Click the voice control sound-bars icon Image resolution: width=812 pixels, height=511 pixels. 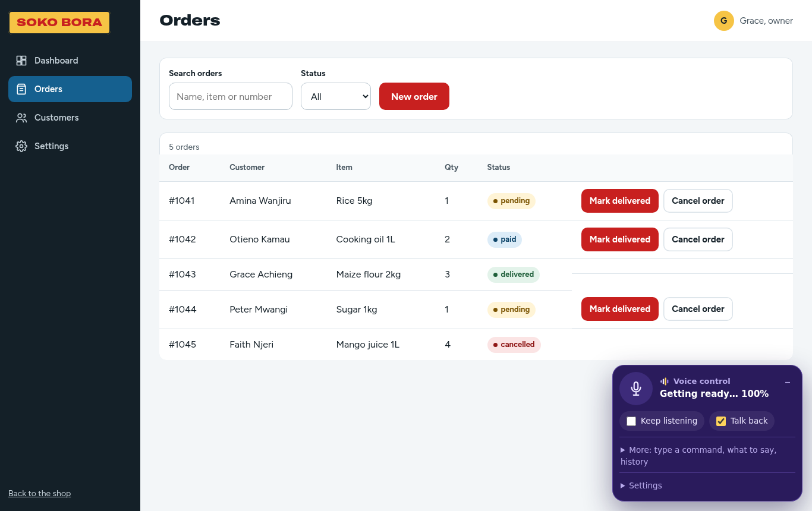[x=665, y=381]
